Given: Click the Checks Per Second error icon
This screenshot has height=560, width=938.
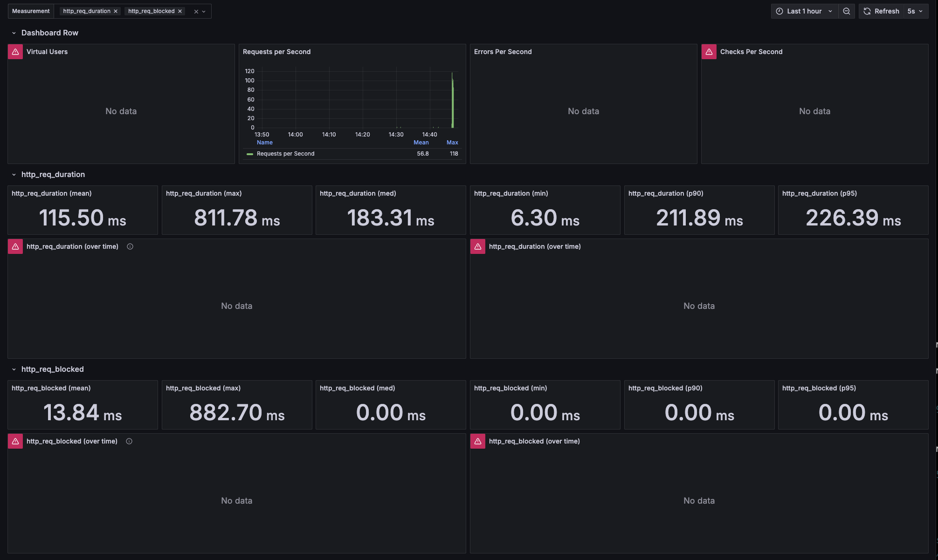Looking at the screenshot, I should [709, 52].
